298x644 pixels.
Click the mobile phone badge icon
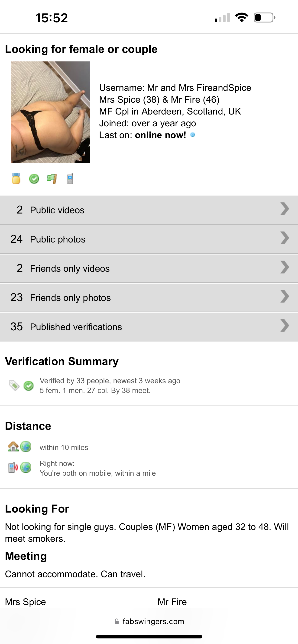[70, 179]
